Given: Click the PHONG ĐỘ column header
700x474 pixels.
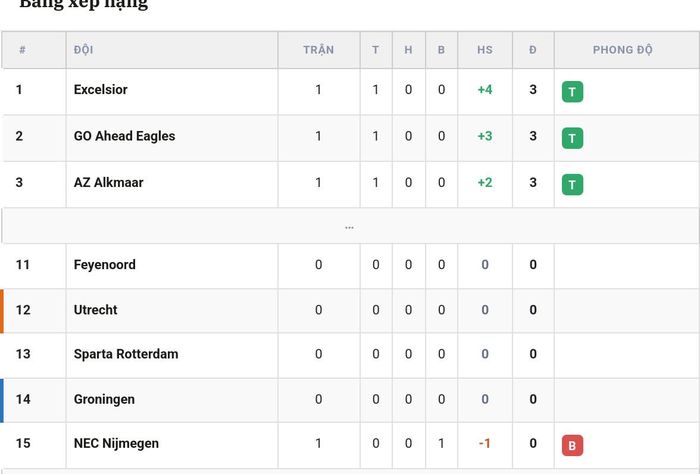Looking at the screenshot, I should pos(622,50).
